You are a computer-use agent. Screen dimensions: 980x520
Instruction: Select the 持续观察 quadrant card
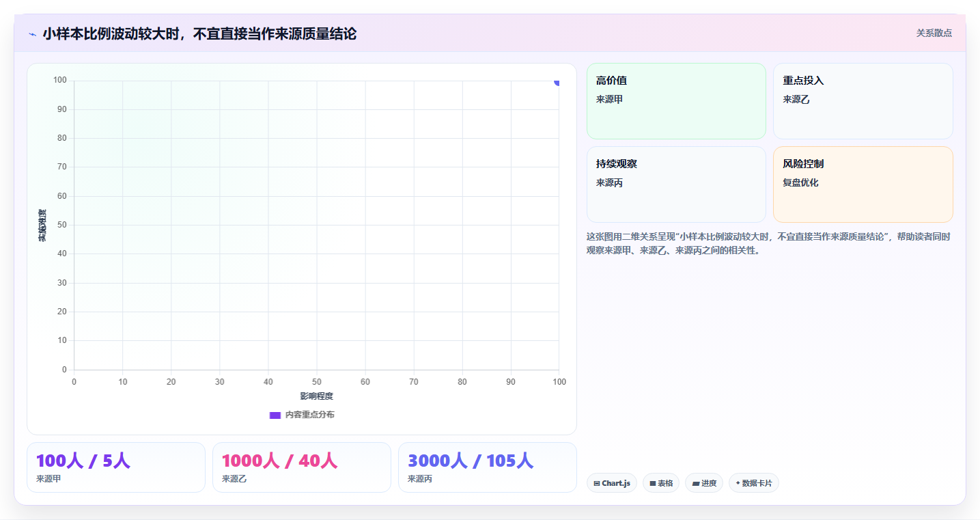pos(676,184)
